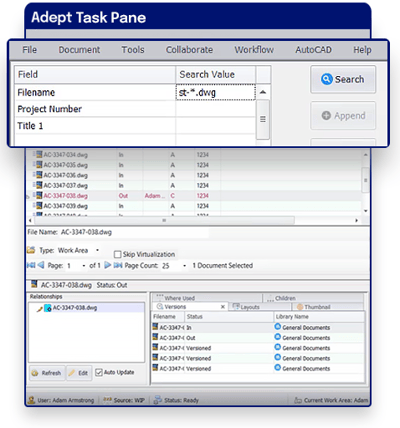Click the library icon in the In row
Viewport: 400px width, 428px height.
click(278, 327)
